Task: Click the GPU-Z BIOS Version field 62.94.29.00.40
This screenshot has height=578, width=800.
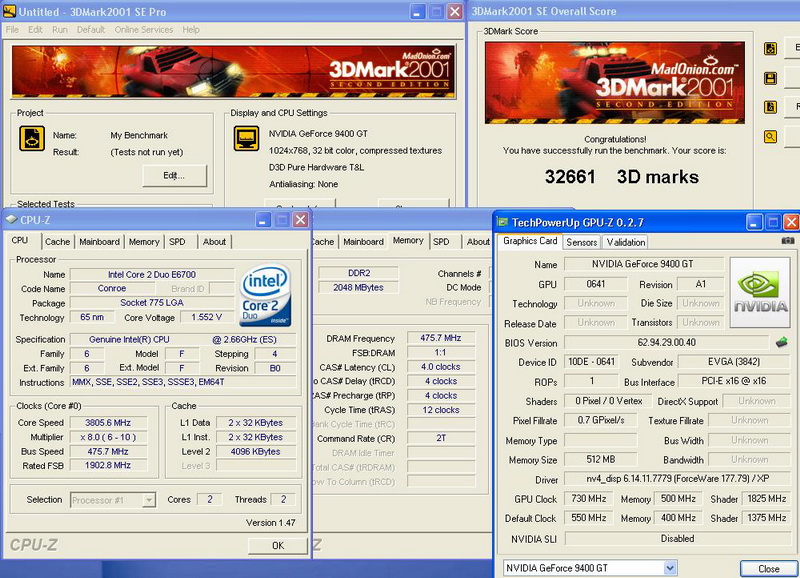Action: (666, 342)
